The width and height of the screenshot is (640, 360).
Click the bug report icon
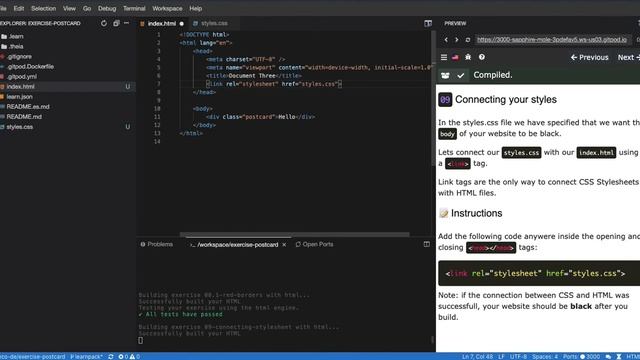pyautogui.click(x=468, y=57)
